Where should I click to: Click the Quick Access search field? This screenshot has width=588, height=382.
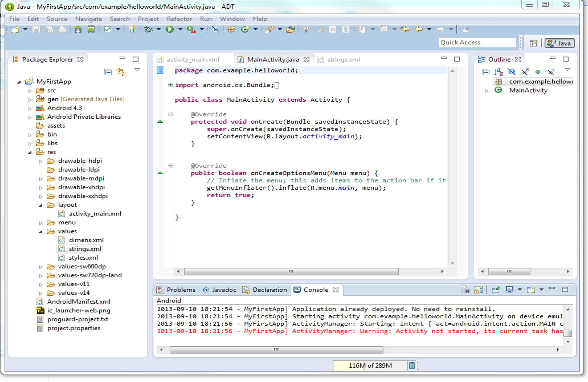tap(477, 43)
